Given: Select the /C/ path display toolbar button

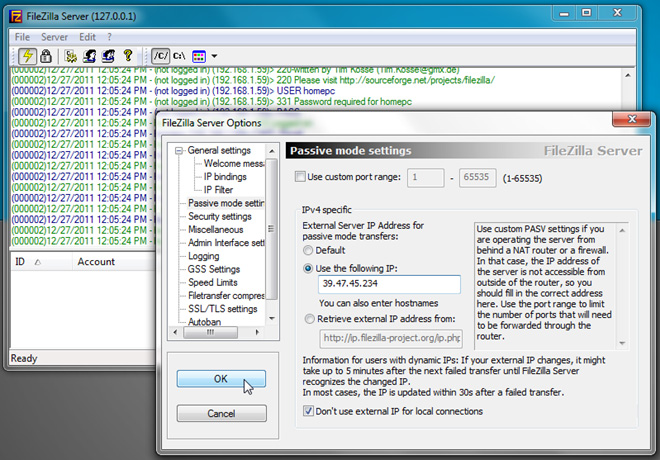Looking at the screenshot, I should (159, 56).
